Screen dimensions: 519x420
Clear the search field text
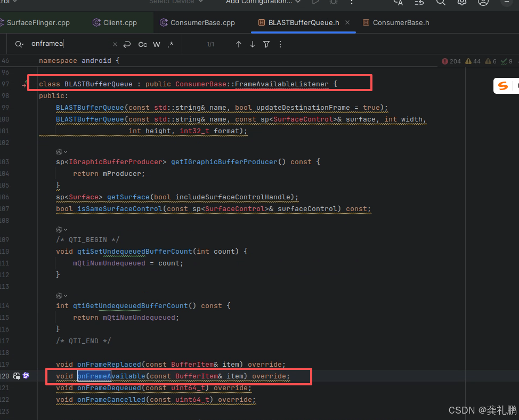115,44
